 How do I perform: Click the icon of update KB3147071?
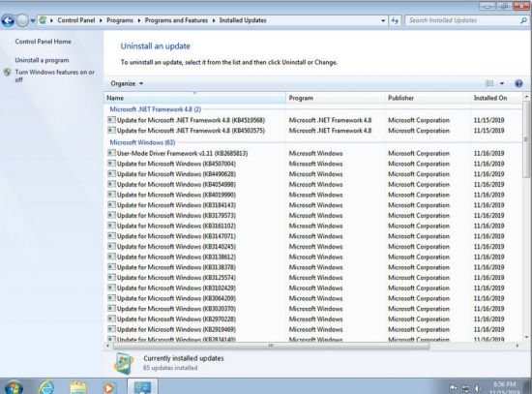click(111, 235)
